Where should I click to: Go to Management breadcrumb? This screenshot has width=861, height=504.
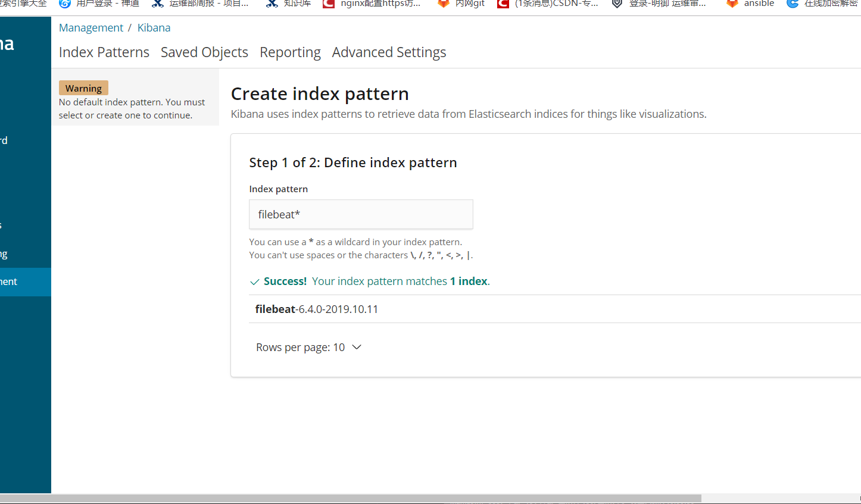[91, 28]
